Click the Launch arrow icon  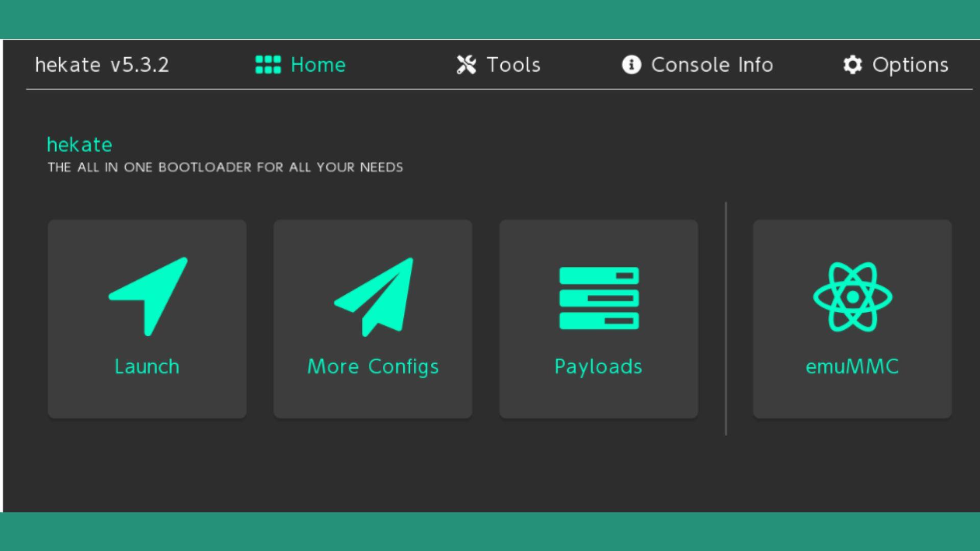pyautogui.click(x=148, y=296)
